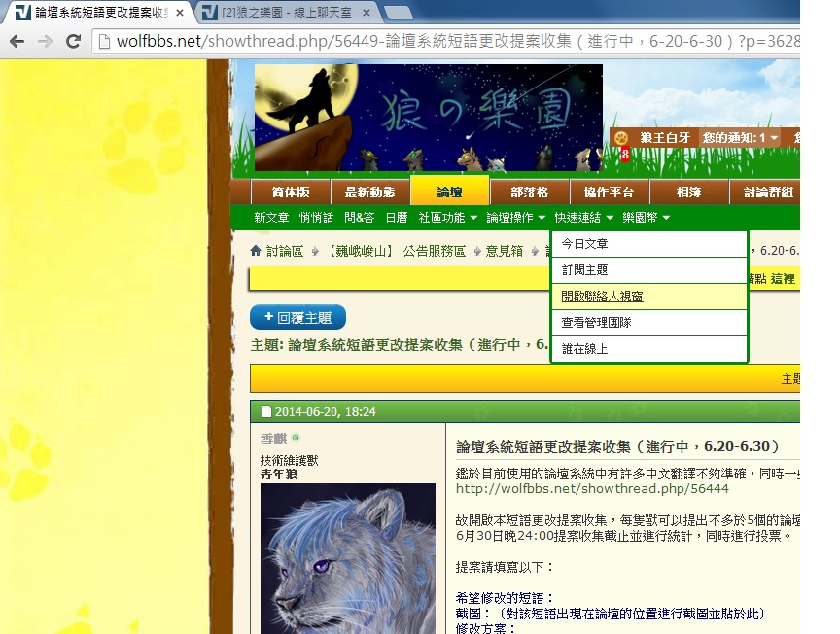The width and height of the screenshot is (840, 634).
Task: Click the 這裡 link in yellow notice
Action: tap(783, 279)
